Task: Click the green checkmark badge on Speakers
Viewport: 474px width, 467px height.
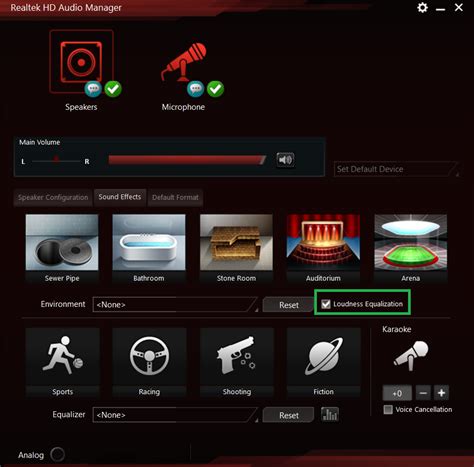Action: coord(113,89)
